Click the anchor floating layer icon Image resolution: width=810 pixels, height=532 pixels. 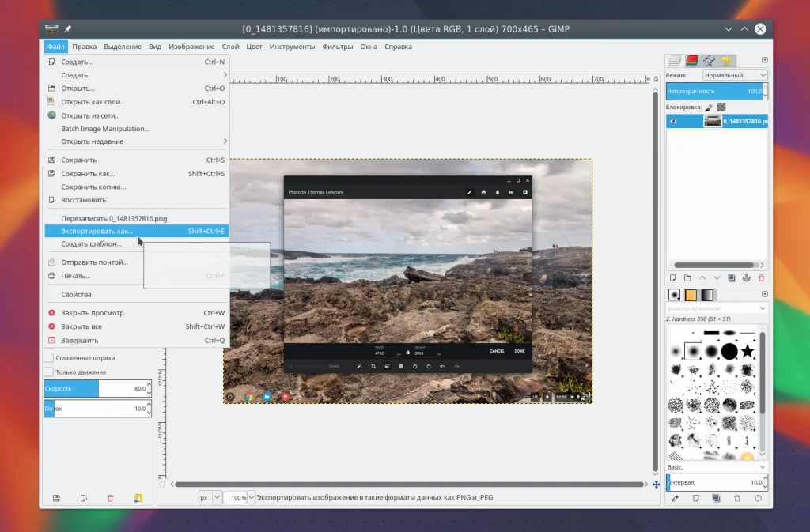pyautogui.click(x=747, y=277)
